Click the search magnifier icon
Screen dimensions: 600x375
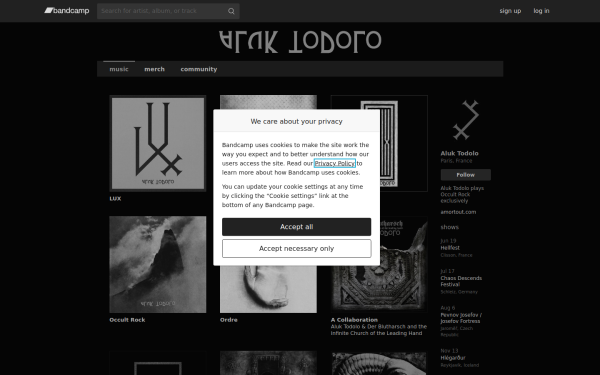[231, 11]
